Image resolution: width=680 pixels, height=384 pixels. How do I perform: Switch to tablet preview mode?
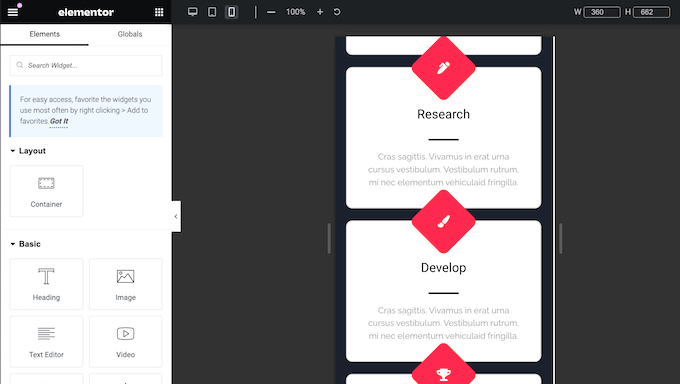click(x=212, y=12)
